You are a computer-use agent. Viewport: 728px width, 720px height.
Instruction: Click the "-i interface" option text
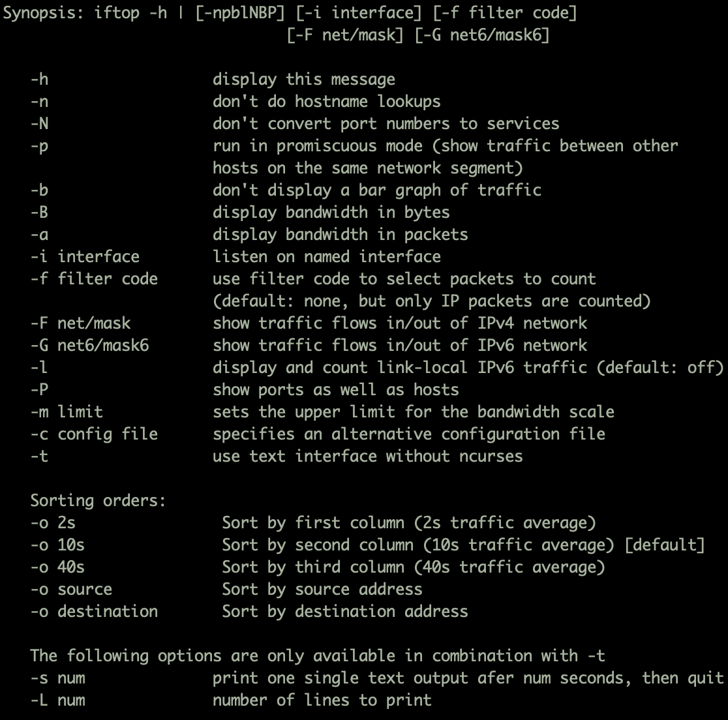[x=85, y=257]
